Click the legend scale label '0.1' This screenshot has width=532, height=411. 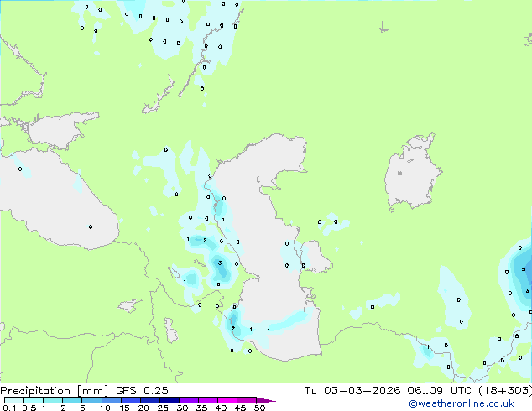click(9, 408)
